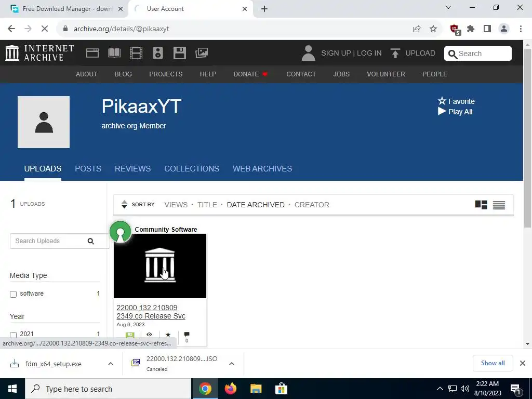Open the Audio (speaker) icon
The width and height of the screenshot is (532, 399).
pyautogui.click(x=158, y=53)
